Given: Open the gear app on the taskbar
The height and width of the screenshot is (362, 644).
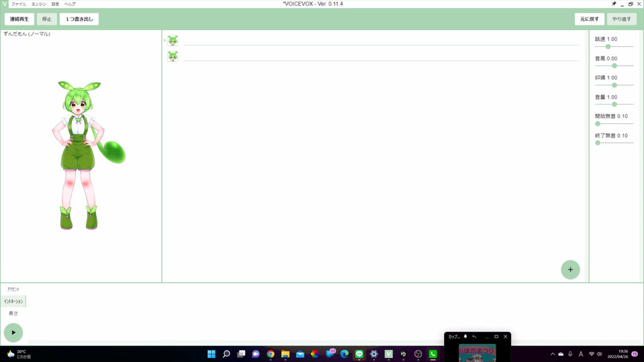Looking at the screenshot, I should pyautogui.click(x=374, y=354).
